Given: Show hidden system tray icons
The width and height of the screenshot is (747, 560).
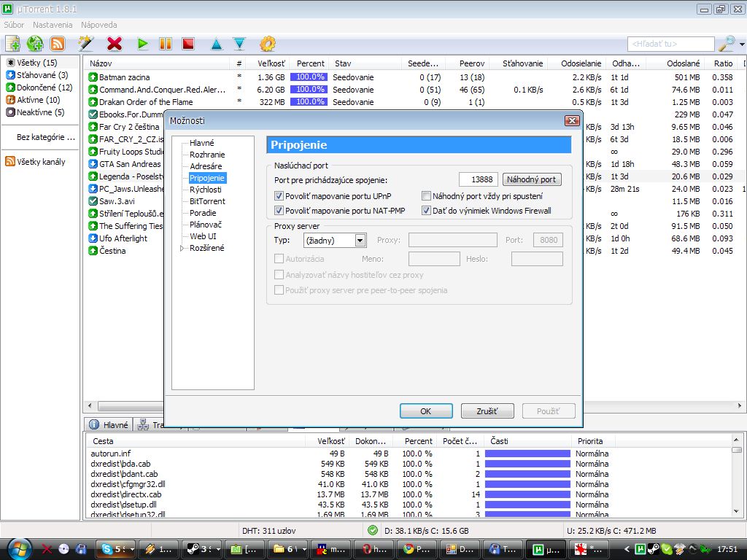Looking at the screenshot, I should coord(627,549).
